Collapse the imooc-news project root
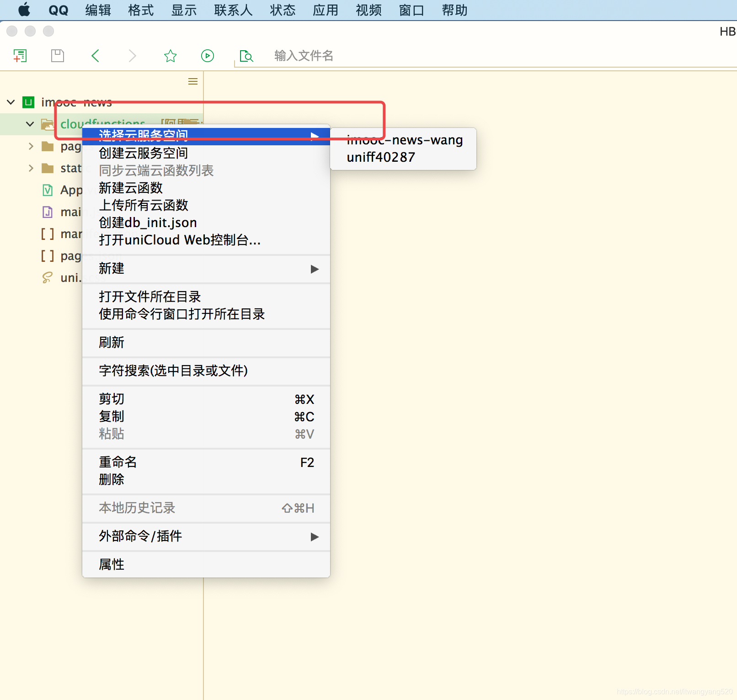Screen dimensions: 737x700 tap(11, 102)
